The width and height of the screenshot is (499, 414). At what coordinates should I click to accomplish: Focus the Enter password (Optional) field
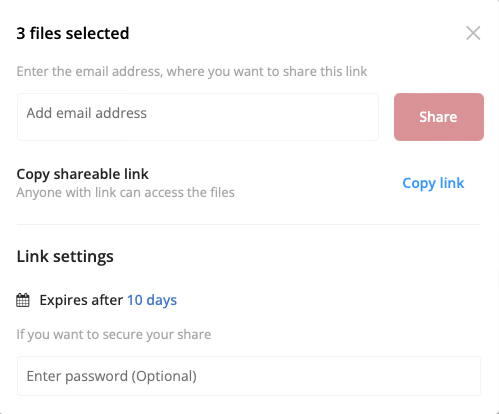[249, 376]
